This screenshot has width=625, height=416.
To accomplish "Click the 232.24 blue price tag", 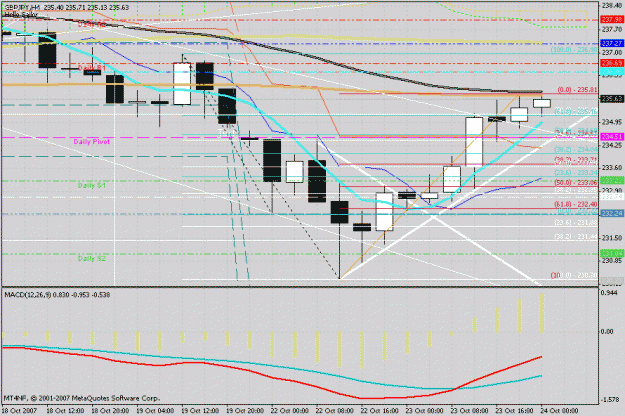I will tap(612, 214).
